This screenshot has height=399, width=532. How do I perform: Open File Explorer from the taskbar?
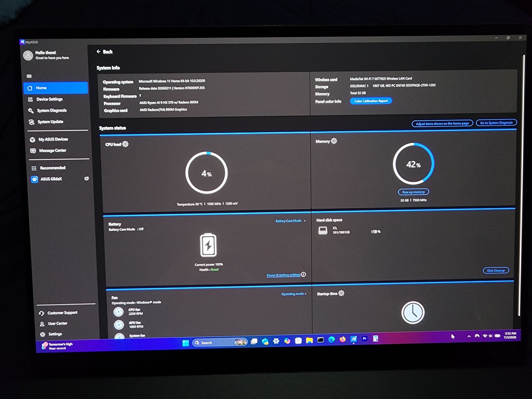pos(310,340)
